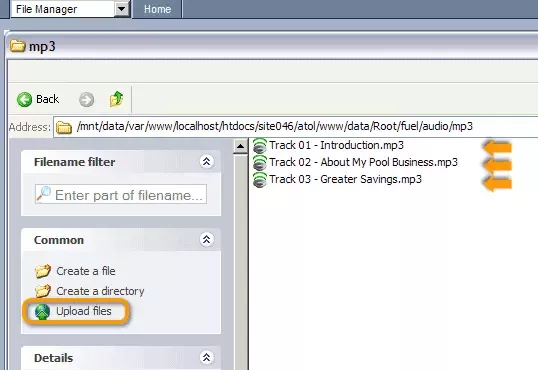Collapse the Common panel
This screenshot has width=538, height=370.
pos(206,239)
